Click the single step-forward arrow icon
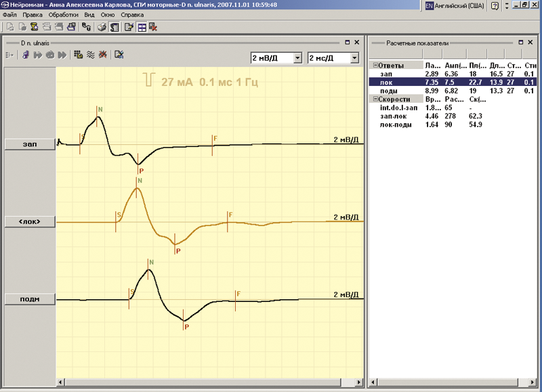Viewport: 542px width, 392px height. point(38,55)
